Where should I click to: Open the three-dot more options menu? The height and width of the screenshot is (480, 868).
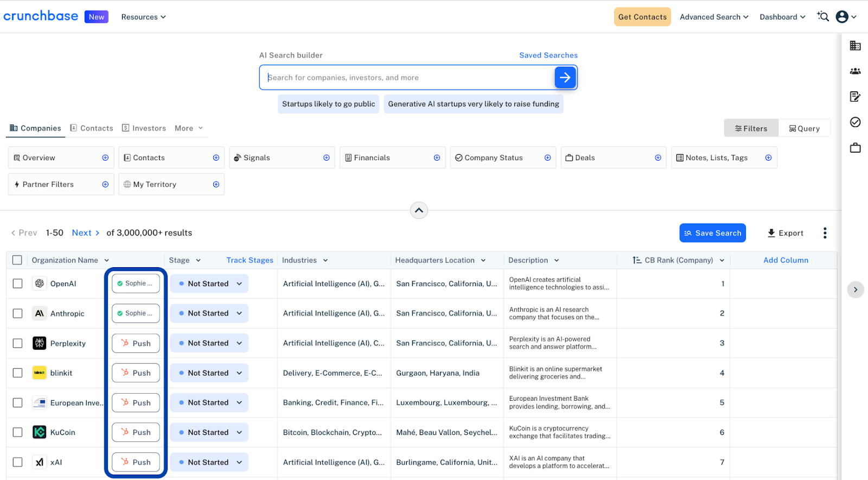click(825, 233)
